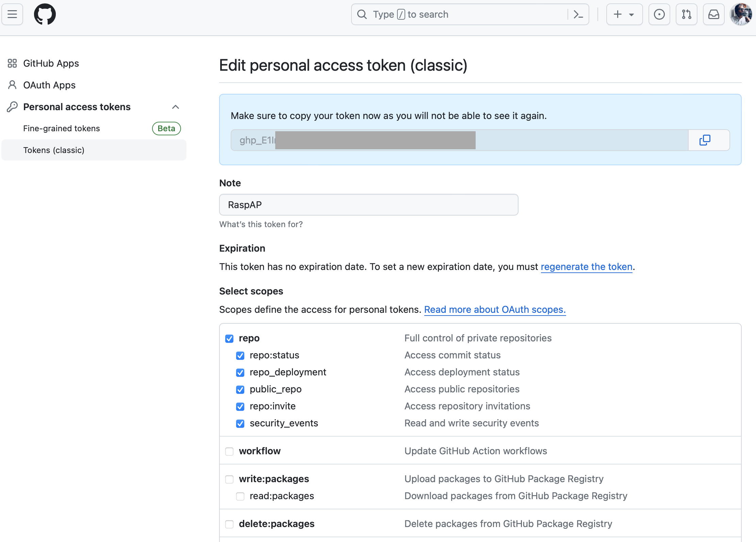Enable the read:packages checkbox

tap(240, 496)
